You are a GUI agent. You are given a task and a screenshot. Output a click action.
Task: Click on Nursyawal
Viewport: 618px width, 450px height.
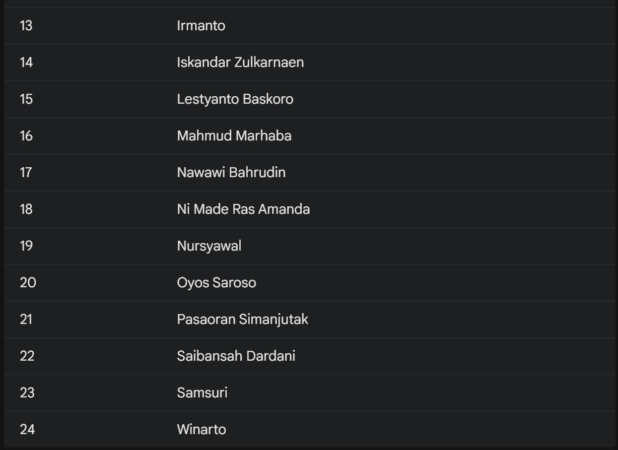click(209, 246)
